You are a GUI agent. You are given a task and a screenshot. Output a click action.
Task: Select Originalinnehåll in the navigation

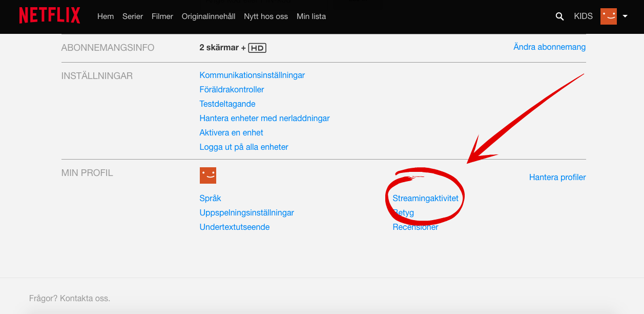pyautogui.click(x=209, y=16)
